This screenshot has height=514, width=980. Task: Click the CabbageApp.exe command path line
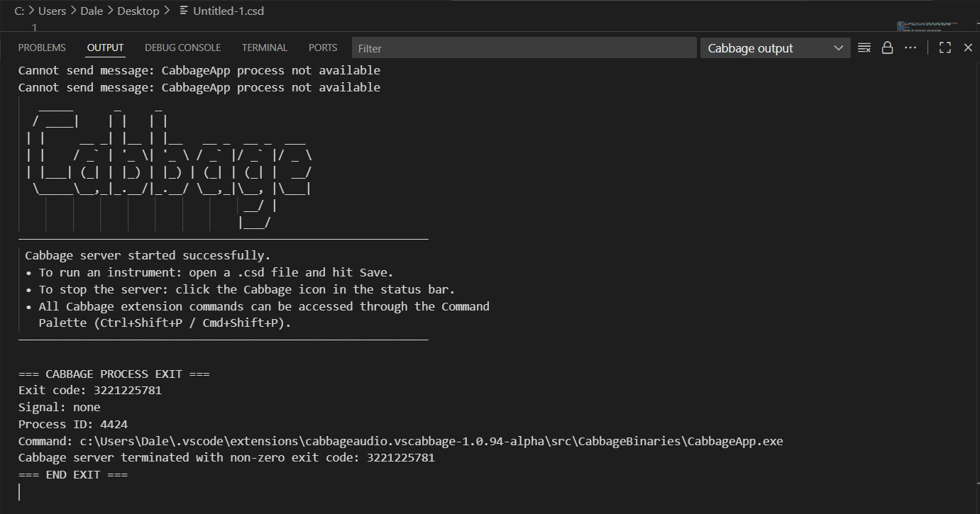[x=400, y=441]
